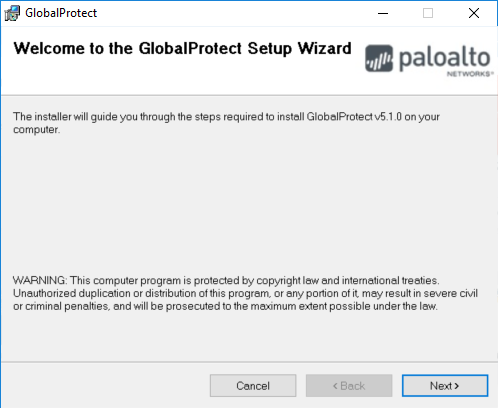Cancel the GlobalProtect installation

click(x=253, y=386)
